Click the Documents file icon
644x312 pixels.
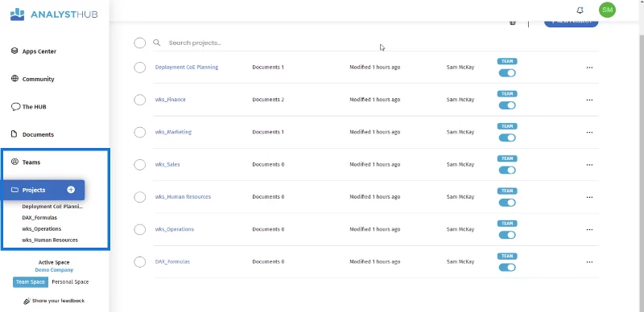click(x=14, y=133)
